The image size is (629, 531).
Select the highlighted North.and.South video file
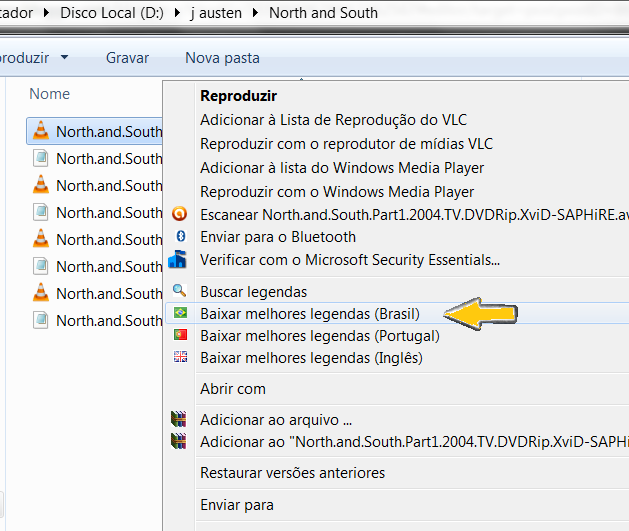pyautogui.click(x=94, y=131)
